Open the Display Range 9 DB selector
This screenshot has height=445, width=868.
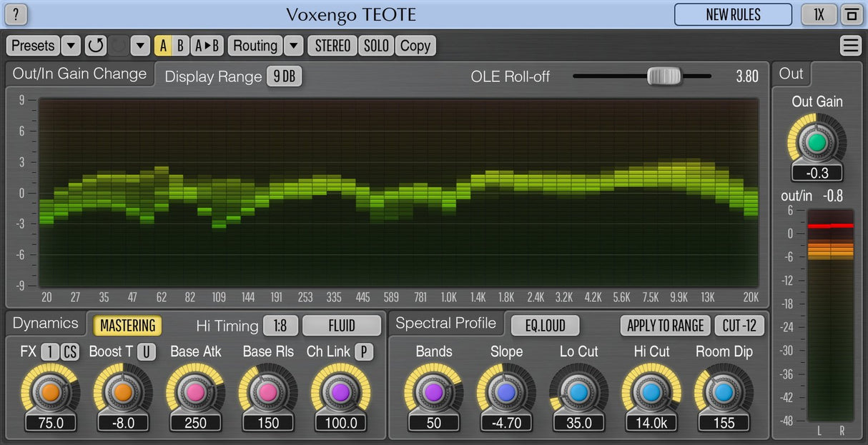(284, 76)
